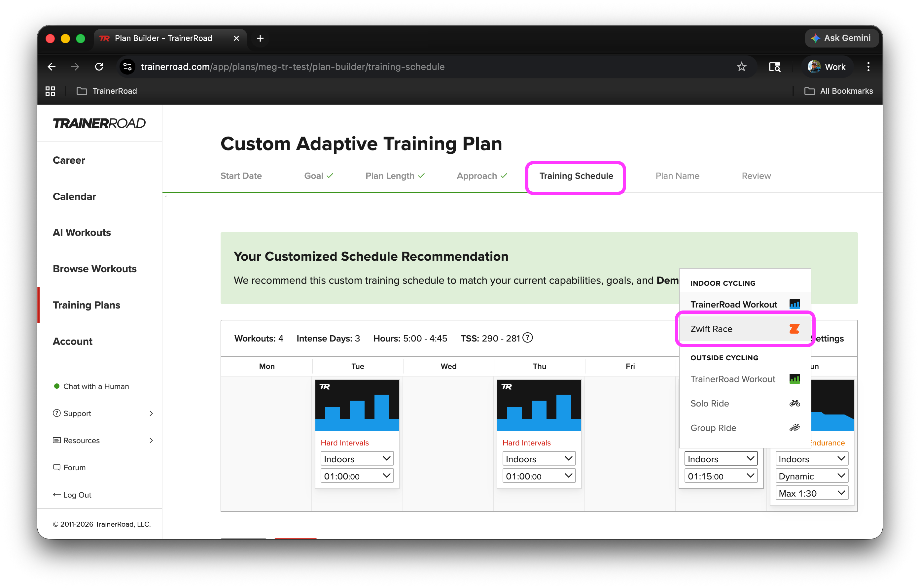The image size is (920, 588).
Task: Select Group Ride option
Action: (745, 428)
